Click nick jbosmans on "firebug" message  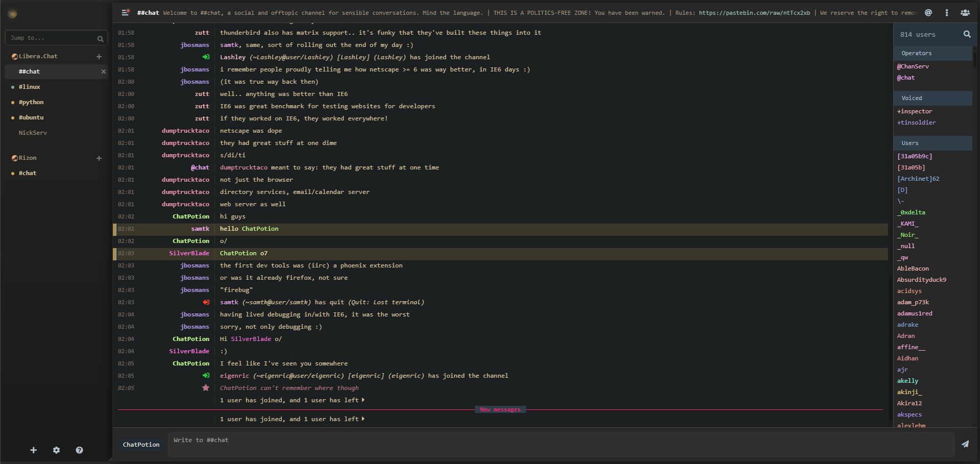click(x=195, y=290)
